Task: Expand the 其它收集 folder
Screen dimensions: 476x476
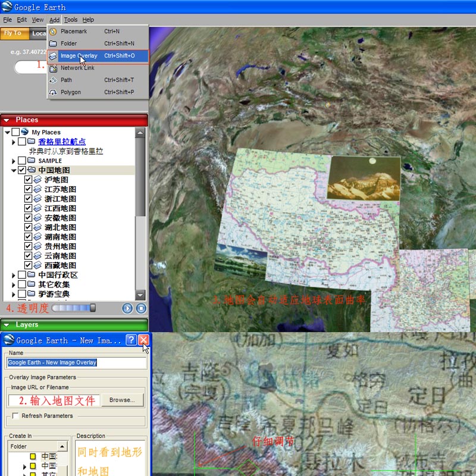Action: (x=13, y=285)
